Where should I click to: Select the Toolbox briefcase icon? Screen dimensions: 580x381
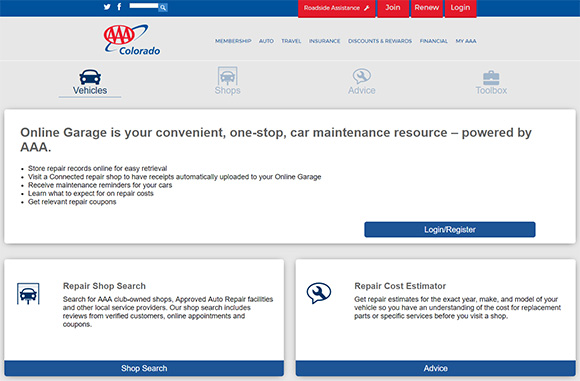[491, 78]
